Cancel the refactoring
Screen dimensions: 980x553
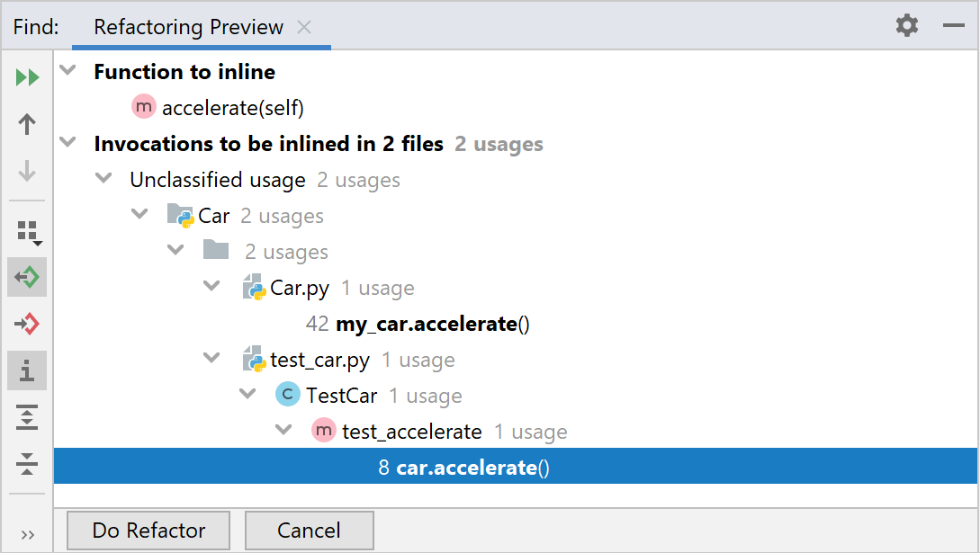click(x=309, y=530)
